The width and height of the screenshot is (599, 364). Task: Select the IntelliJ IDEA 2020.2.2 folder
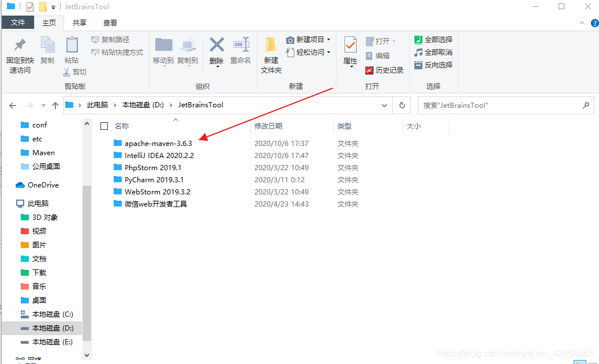click(x=159, y=155)
